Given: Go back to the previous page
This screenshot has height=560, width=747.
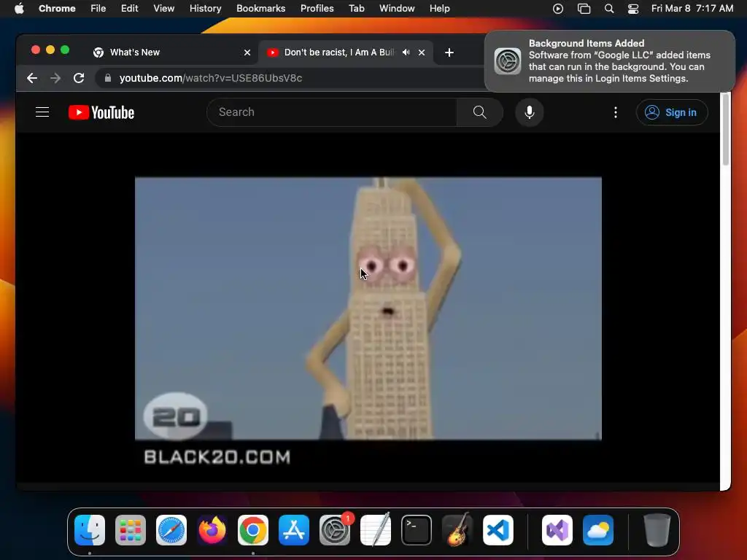Looking at the screenshot, I should coord(32,78).
